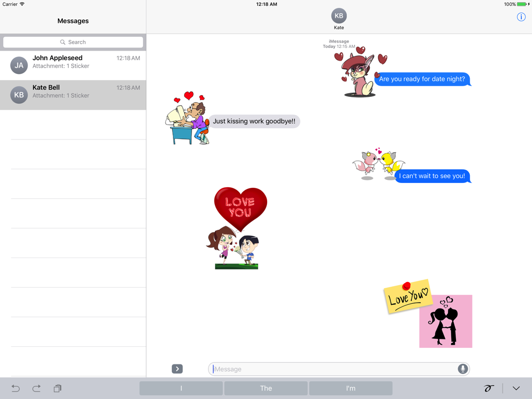This screenshot has height=399, width=532.
Task: Tap Kate Bell's sticker attachment preview
Action: click(x=61, y=95)
